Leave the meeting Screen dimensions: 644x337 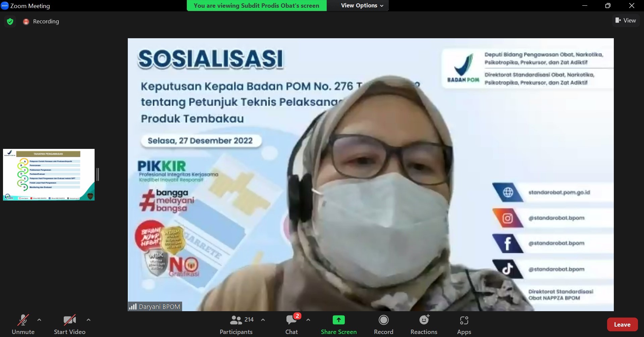[x=622, y=324]
